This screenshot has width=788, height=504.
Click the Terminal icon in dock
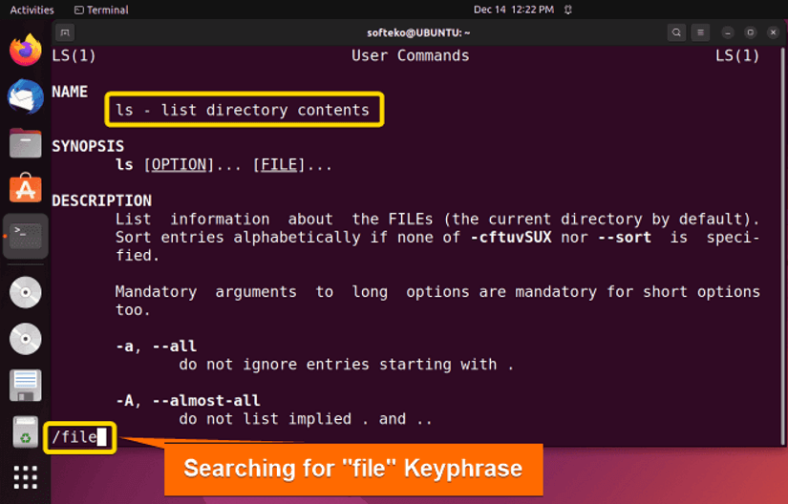[25, 236]
